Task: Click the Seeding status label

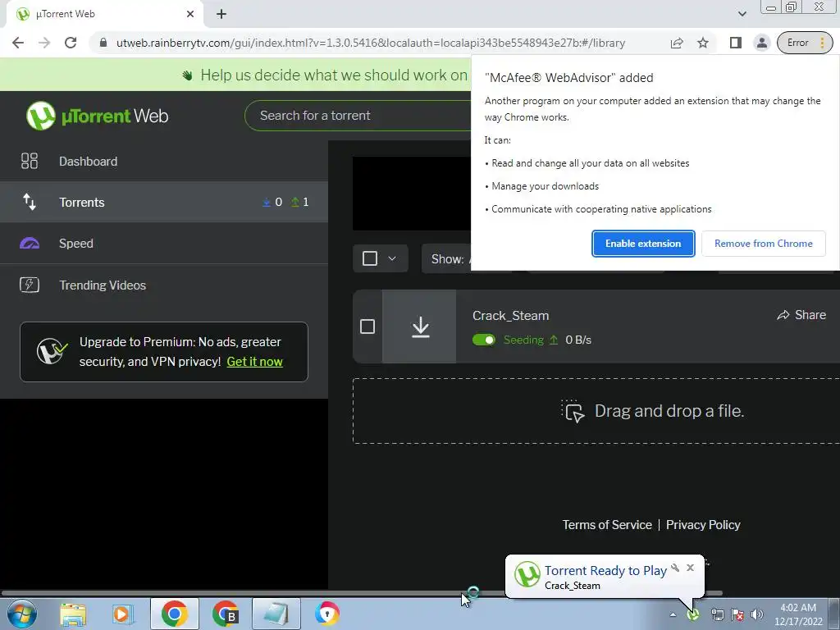Action: point(523,340)
